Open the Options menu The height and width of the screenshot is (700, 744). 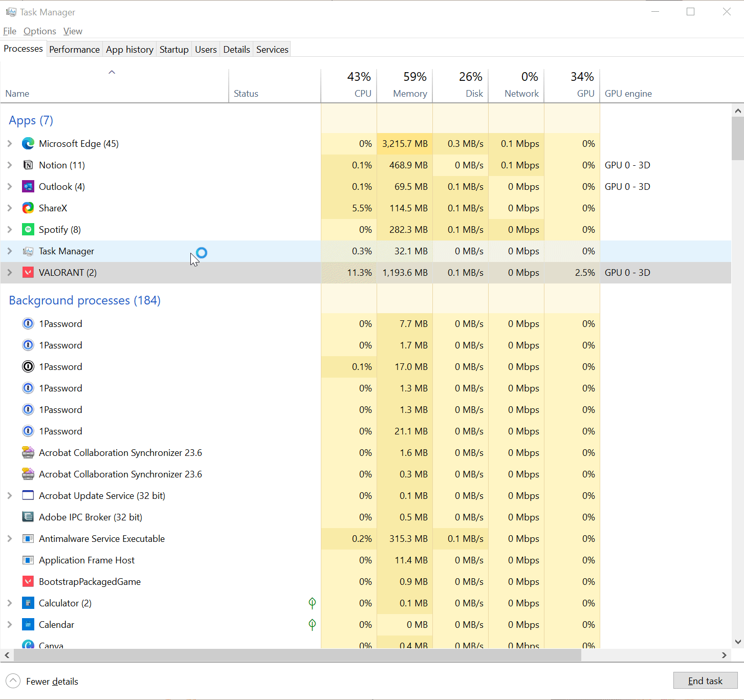click(x=39, y=31)
